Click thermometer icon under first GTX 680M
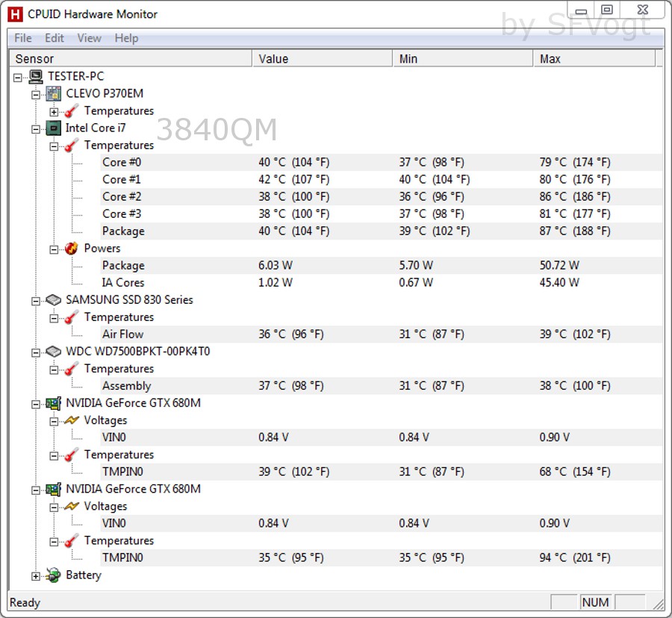The image size is (672, 618). point(72,455)
